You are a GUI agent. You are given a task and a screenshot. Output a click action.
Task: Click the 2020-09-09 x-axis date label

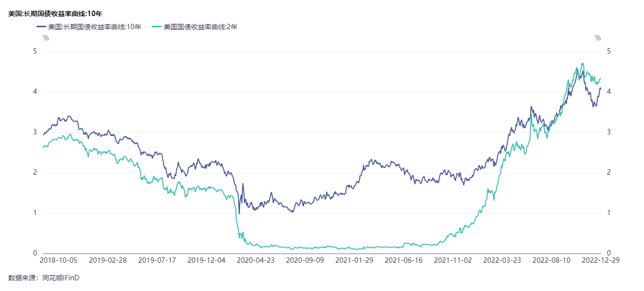pyautogui.click(x=305, y=260)
